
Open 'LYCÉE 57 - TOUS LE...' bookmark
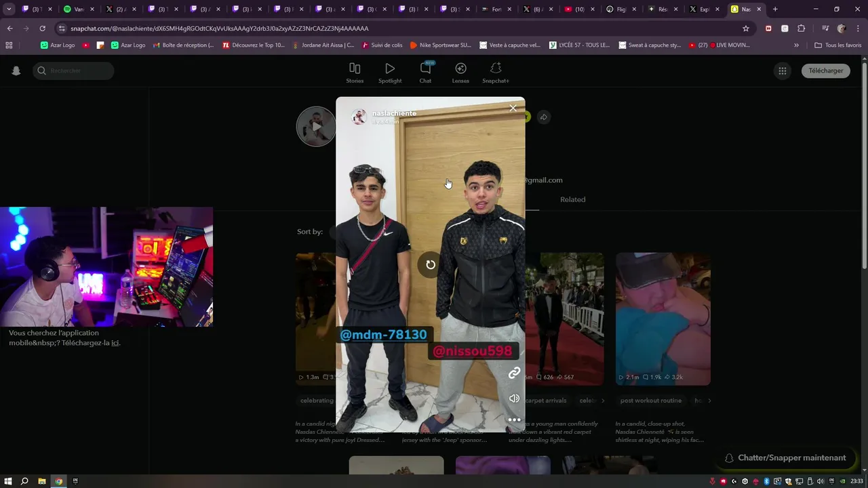[579, 45]
